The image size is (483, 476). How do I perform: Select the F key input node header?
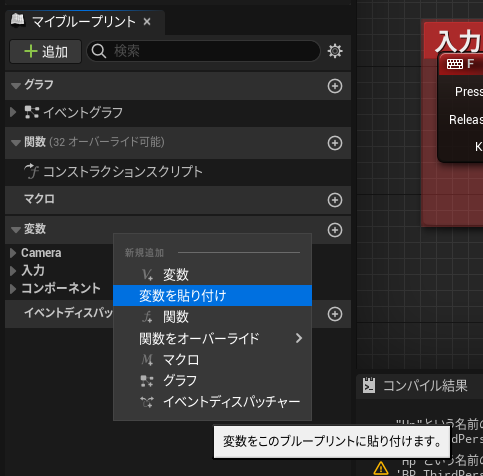[461, 64]
